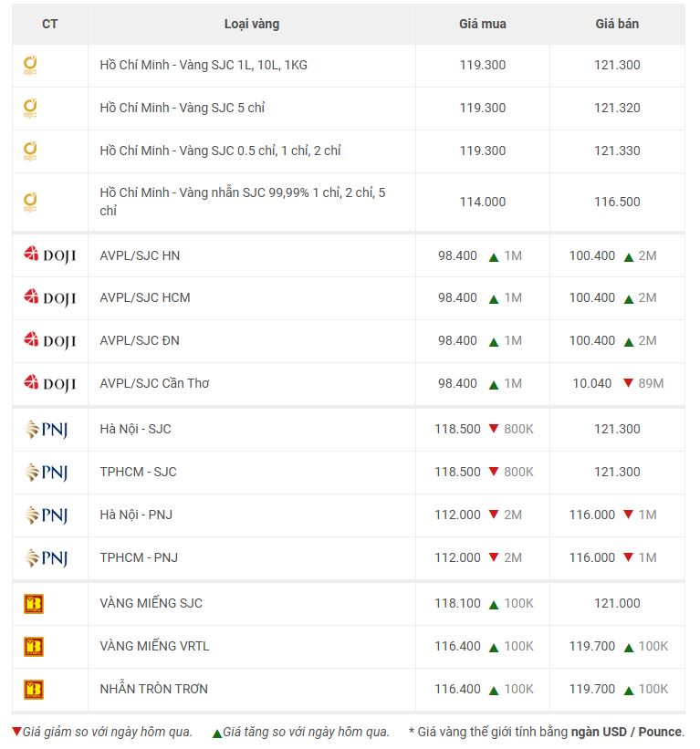
Task: Select VÀNG MIẾNG SJC gold type
Action: point(151,603)
